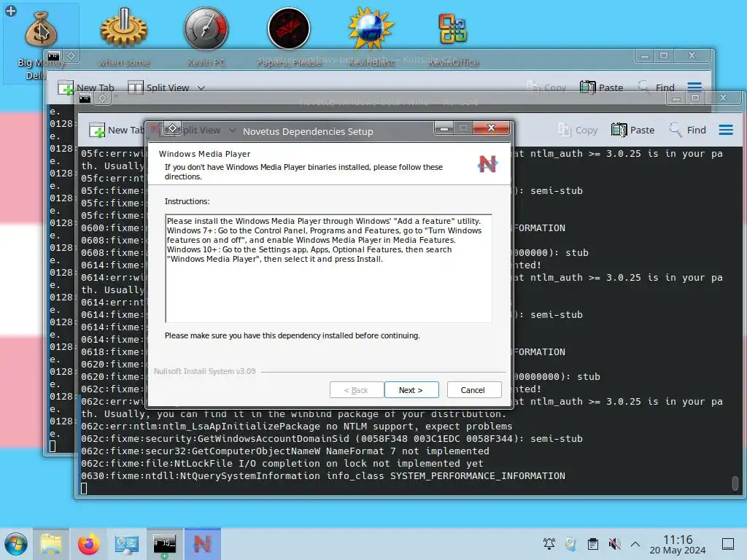Click Copy in the back Konsole toolbar
747x560 pixels.
[546, 87]
